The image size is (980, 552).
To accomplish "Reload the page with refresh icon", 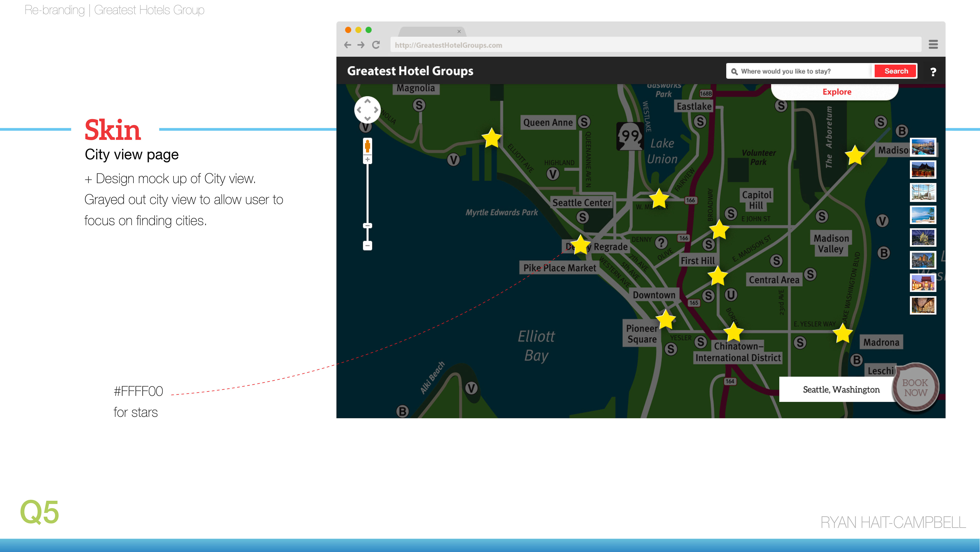I will point(376,45).
